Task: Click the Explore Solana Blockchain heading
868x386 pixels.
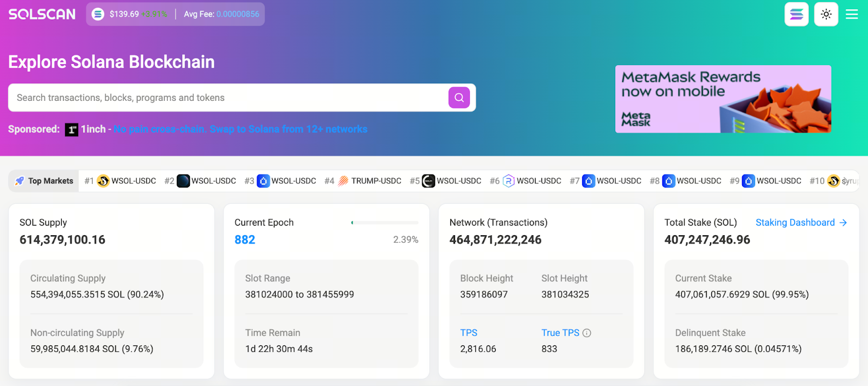Action: pyautogui.click(x=111, y=62)
